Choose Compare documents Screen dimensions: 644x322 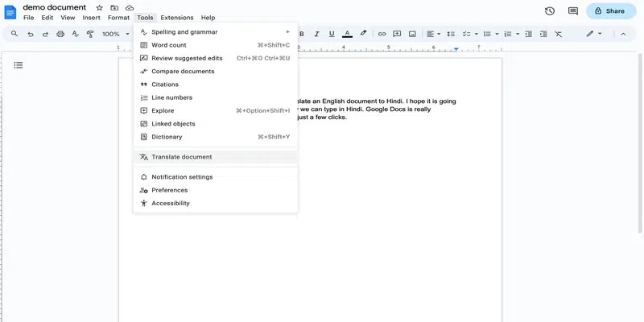[x=216, y=72]
